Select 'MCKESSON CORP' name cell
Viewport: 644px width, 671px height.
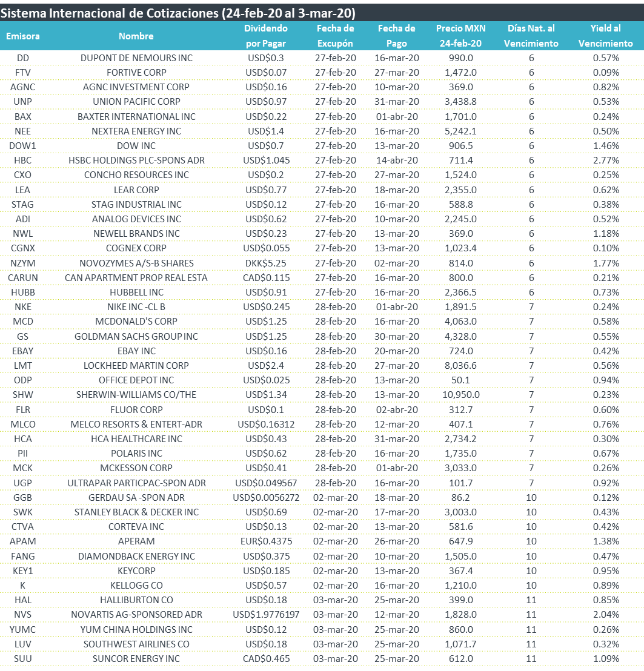136,468
